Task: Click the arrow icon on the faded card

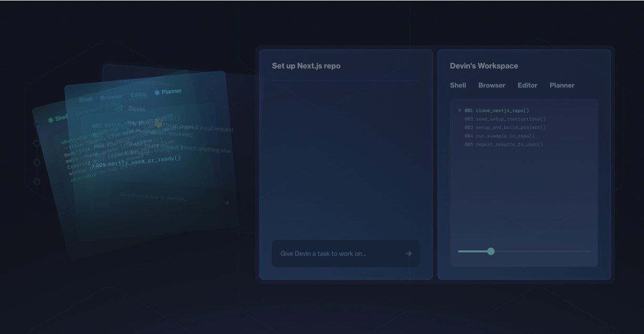Action: click(x=226, y=203)
